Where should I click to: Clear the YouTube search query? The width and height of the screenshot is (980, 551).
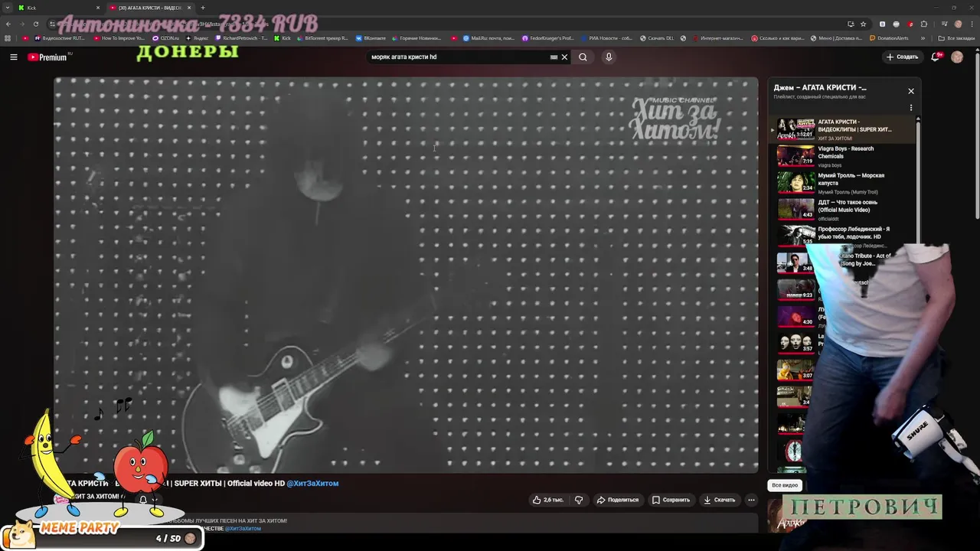tap(564, 57)
